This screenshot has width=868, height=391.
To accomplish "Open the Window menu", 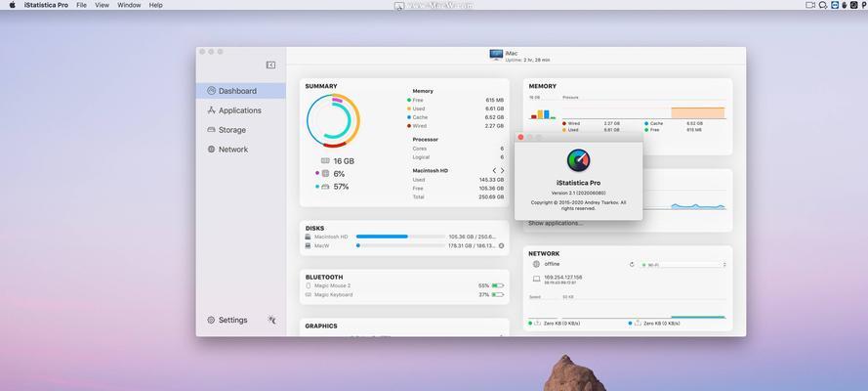I will tap(129, 5).
